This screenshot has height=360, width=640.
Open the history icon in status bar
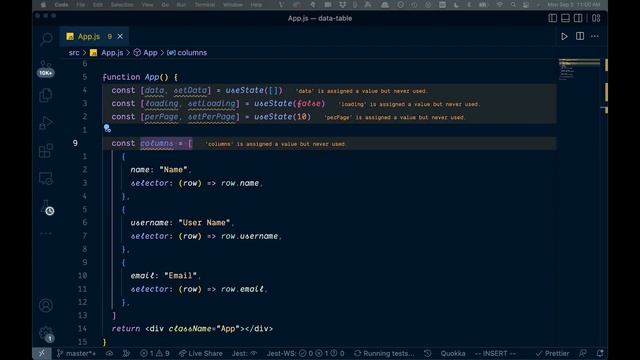coord(427,353)
